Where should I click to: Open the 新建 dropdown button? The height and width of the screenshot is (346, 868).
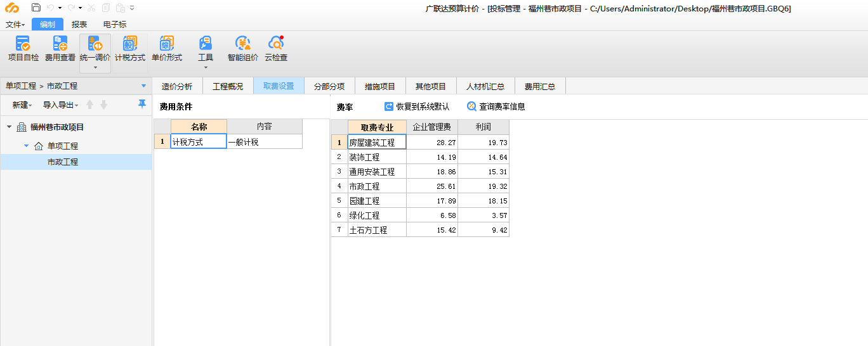[x=22, y=105]
